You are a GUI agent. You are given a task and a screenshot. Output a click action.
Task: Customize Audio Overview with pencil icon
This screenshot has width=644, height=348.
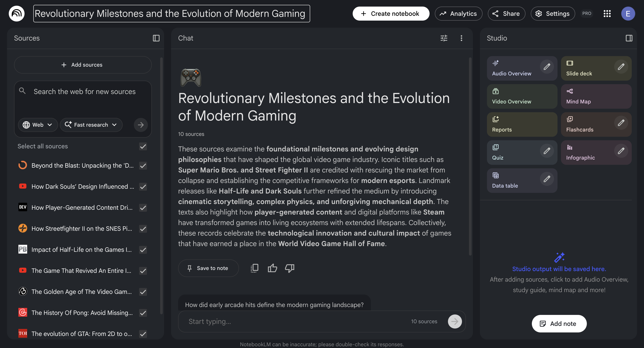click(x=547, y=67)
